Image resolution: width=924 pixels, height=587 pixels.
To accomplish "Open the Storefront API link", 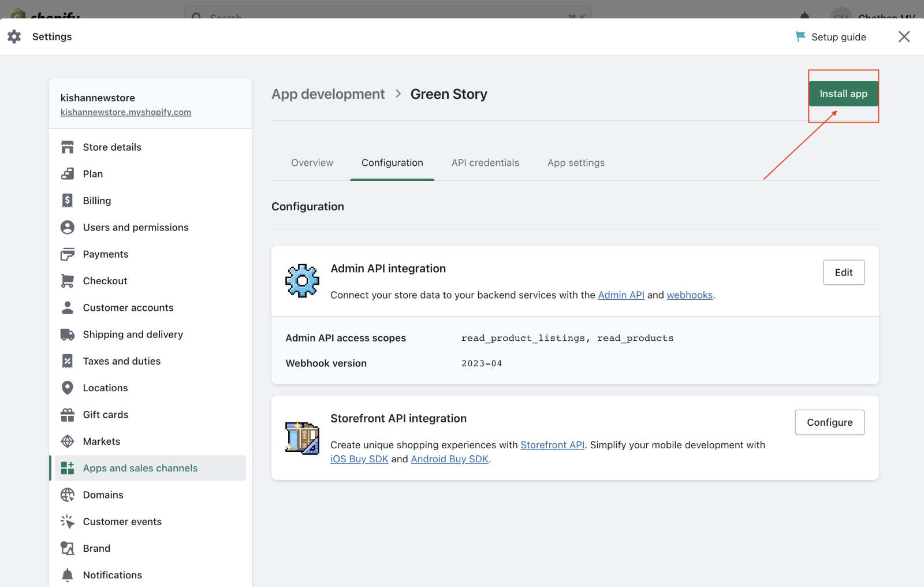I will click(553, 445).
